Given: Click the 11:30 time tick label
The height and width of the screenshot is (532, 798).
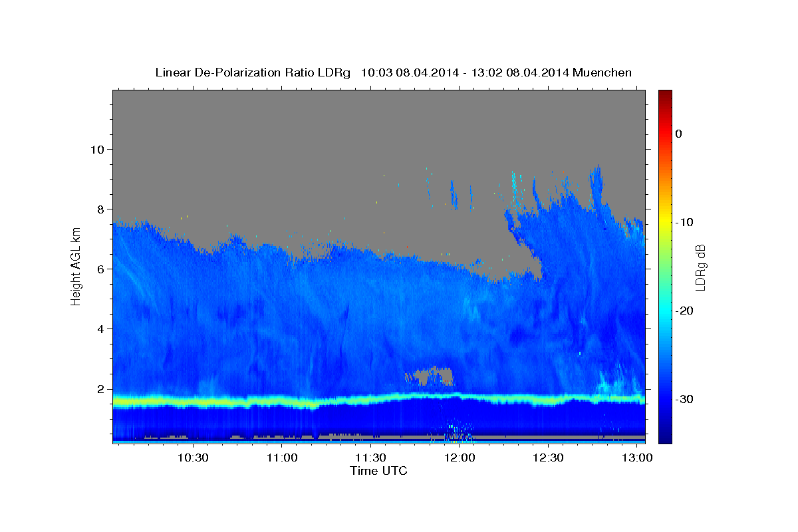Looking at the screenshot, I should click(370, 458).
